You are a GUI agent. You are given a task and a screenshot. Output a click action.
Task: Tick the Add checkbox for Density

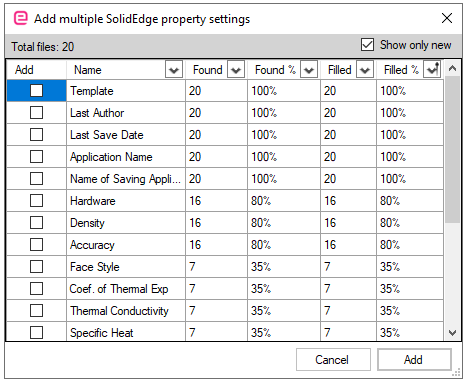point(36,223)
